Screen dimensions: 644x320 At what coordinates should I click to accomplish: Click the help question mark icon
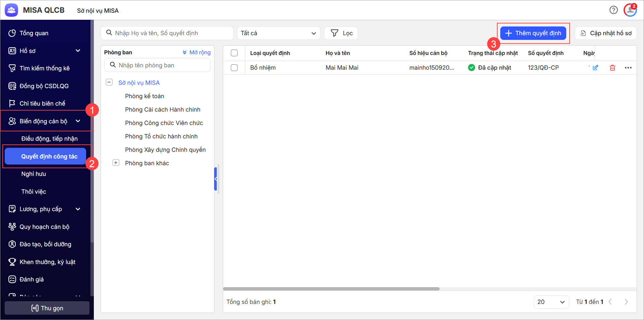point(614,10)
